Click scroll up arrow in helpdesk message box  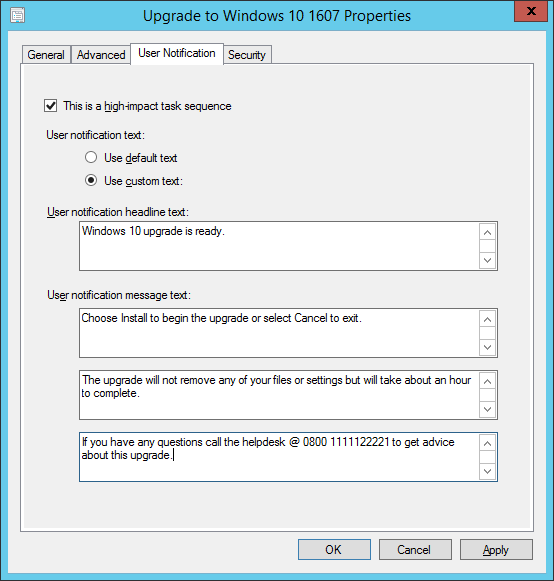coord(487,443)
